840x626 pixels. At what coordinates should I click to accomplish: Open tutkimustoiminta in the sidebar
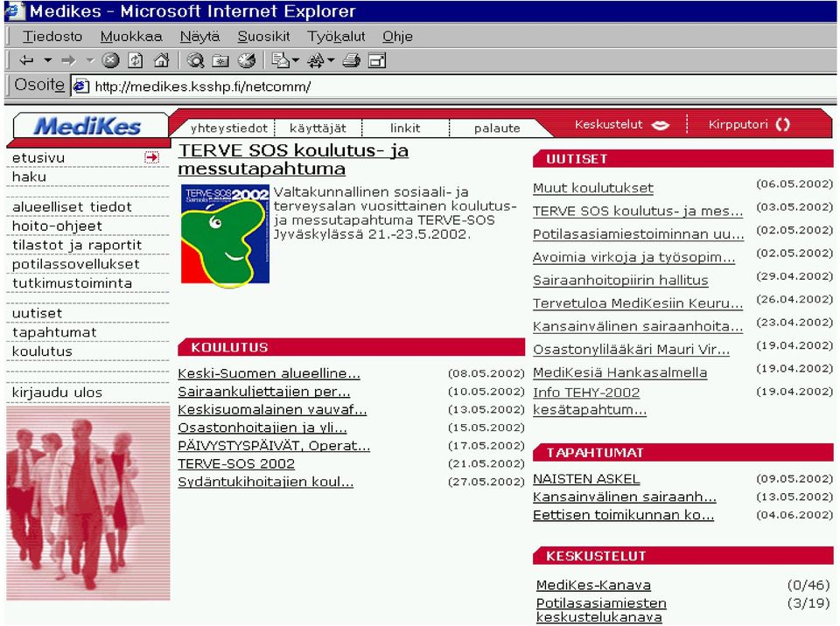pos(72,283)
